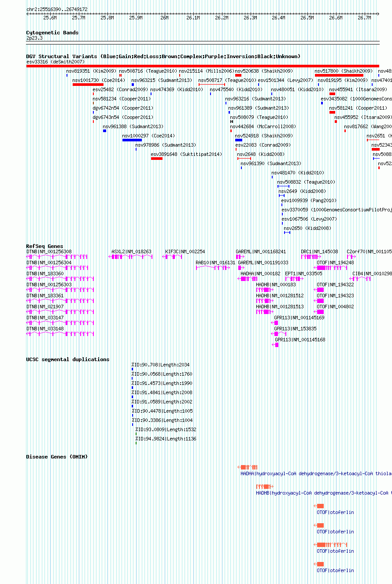Open variant esv1067506 (Levy2007)
The width and height of the screenshot is (392, 584).
tap(309, 219)
